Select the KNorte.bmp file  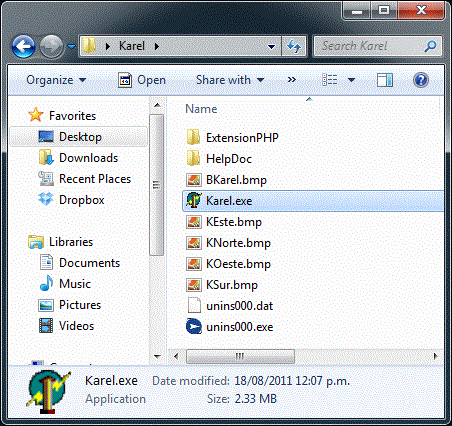(x=238, y=243)
